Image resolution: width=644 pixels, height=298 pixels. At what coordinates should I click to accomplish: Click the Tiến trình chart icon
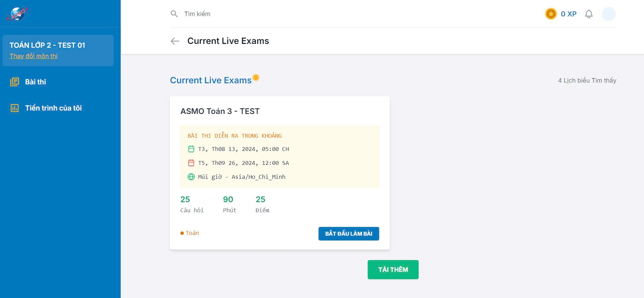[15, 108]
